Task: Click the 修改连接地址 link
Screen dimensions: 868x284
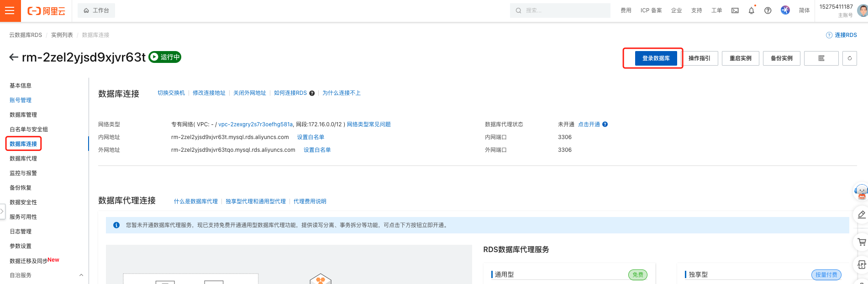Action: click(x=209, y=93)
